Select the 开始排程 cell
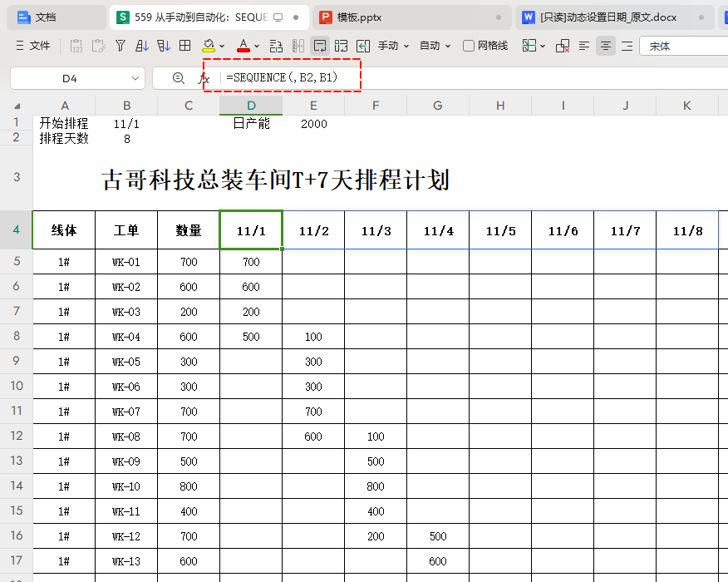 point(64,123)
